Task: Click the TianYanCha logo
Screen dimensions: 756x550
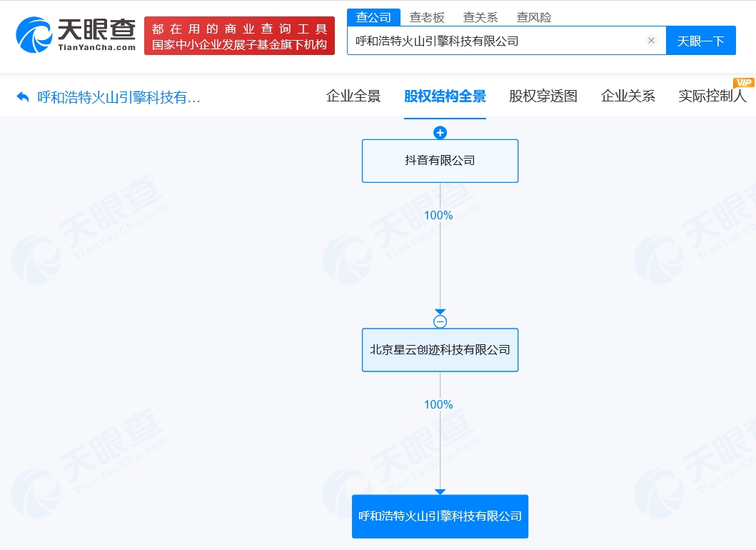Action: (x=76, y=35)
